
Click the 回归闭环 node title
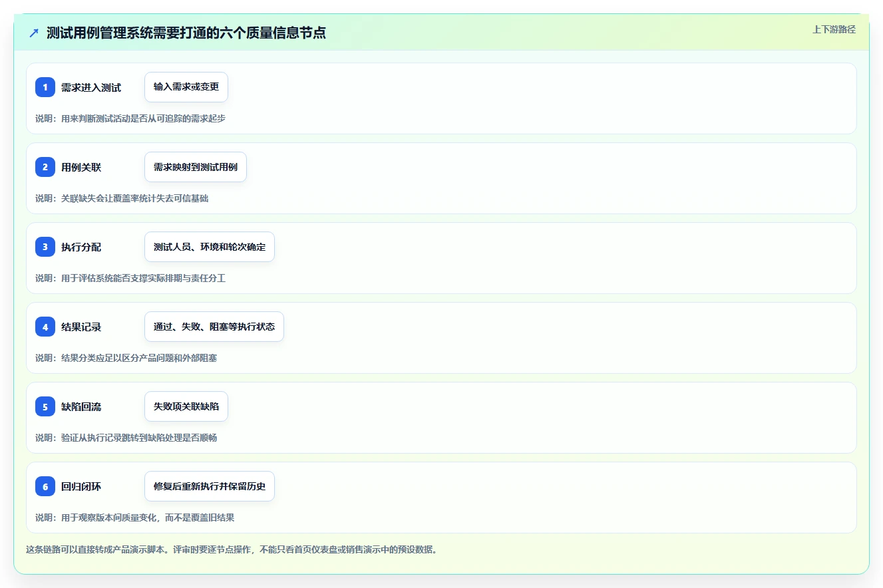(x=81, y=486)
